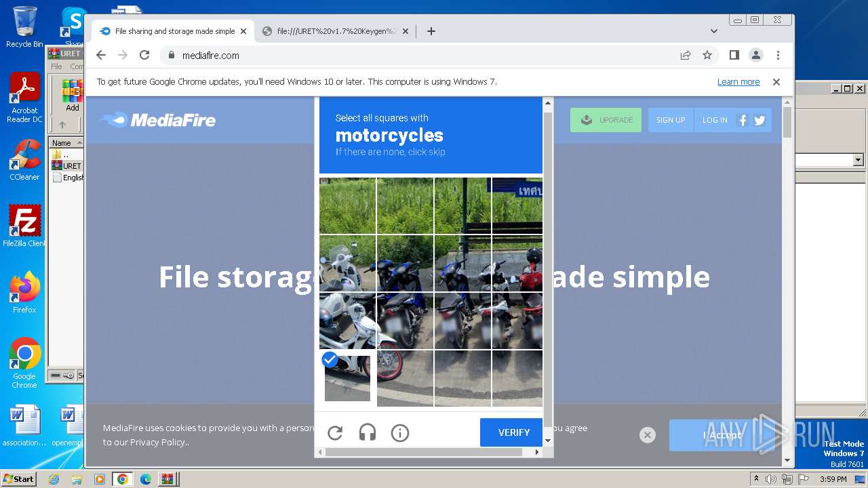Go back in Chrome
The width and height of the screenshot is (868, 488).
[x=101, y=55]
